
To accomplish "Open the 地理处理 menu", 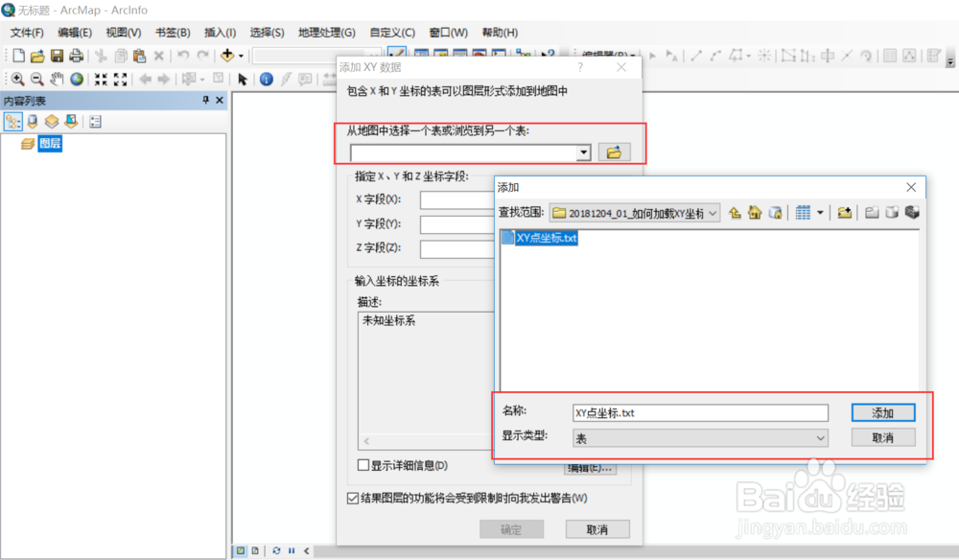I will 326,32.
